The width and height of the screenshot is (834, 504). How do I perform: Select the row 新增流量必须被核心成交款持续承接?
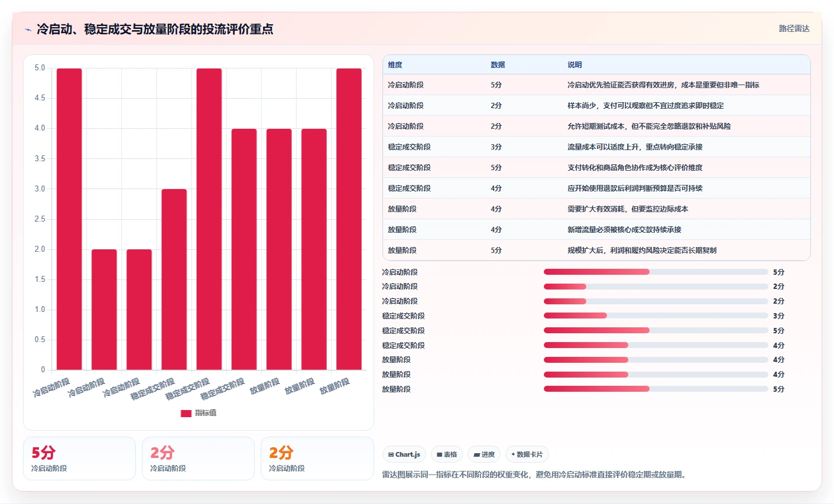click(x=596, y=229)
